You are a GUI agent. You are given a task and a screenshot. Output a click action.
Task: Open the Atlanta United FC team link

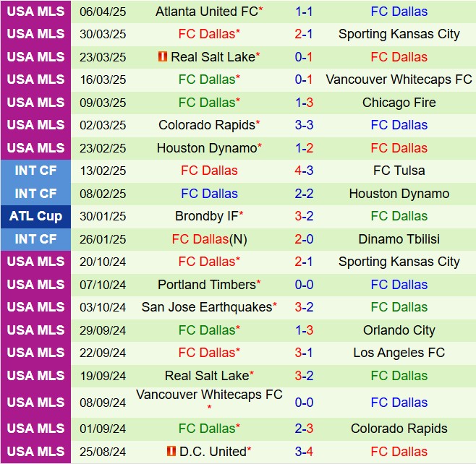click(206, 12)
